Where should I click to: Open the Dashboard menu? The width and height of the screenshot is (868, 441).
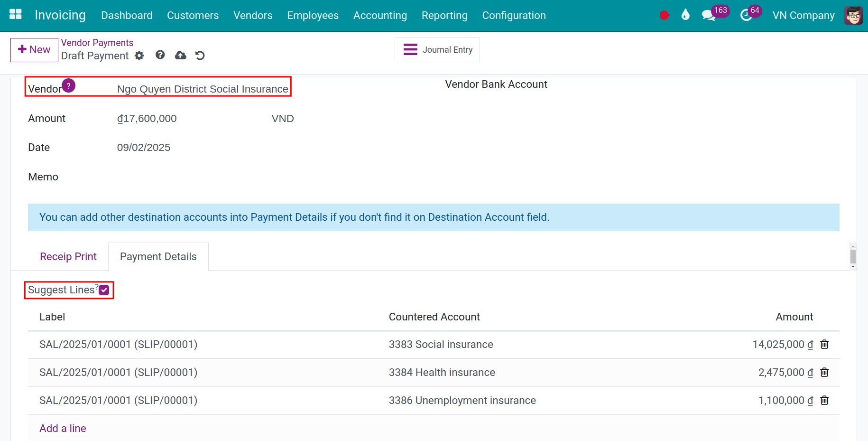tap(127, 16)
